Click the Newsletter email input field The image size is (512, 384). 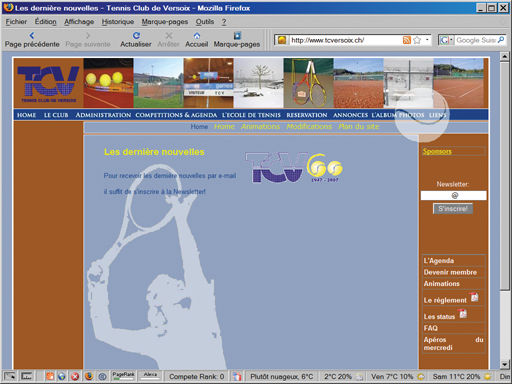(x=453, y=195)
